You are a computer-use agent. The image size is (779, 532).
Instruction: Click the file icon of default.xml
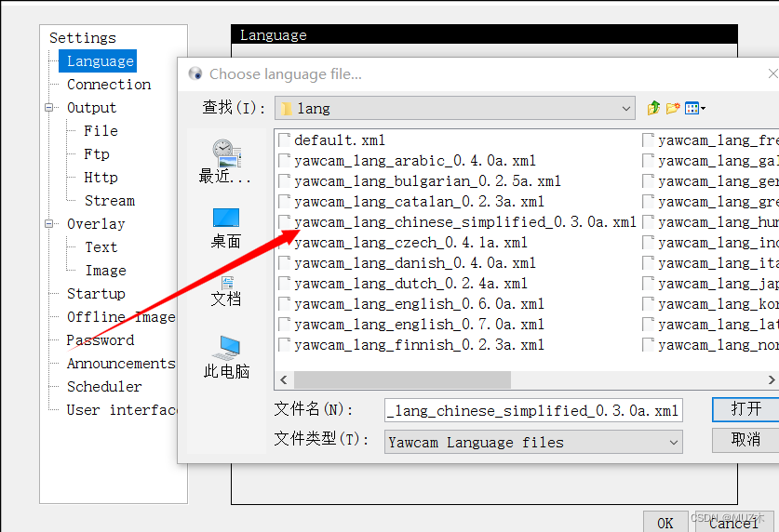click(x=285, y=140)
